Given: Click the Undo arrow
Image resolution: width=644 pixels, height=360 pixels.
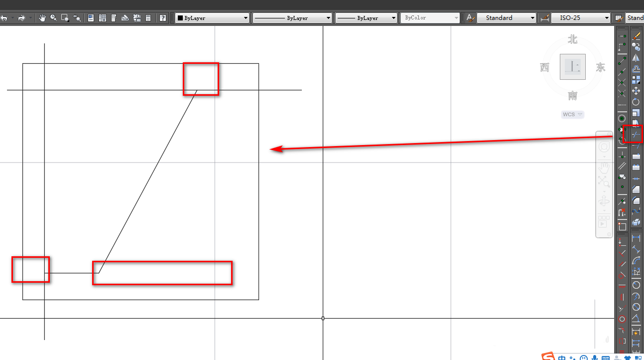Looking at the screenshot, I should coord(4,18).
